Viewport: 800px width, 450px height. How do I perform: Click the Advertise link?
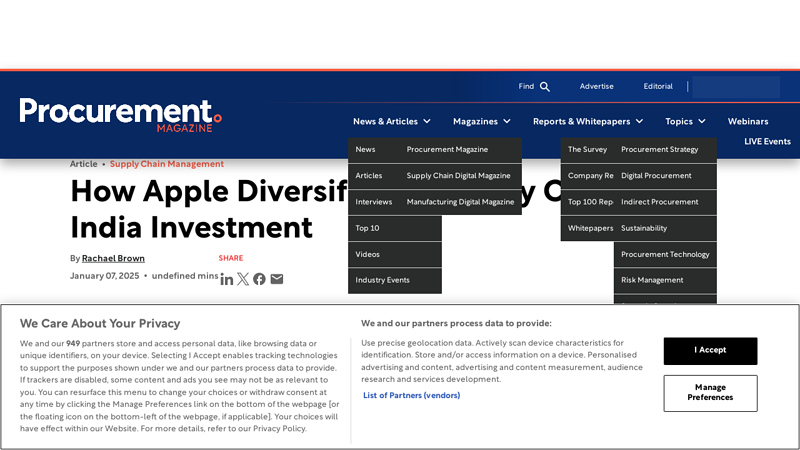pyautogui.click(x=596, y=86)
